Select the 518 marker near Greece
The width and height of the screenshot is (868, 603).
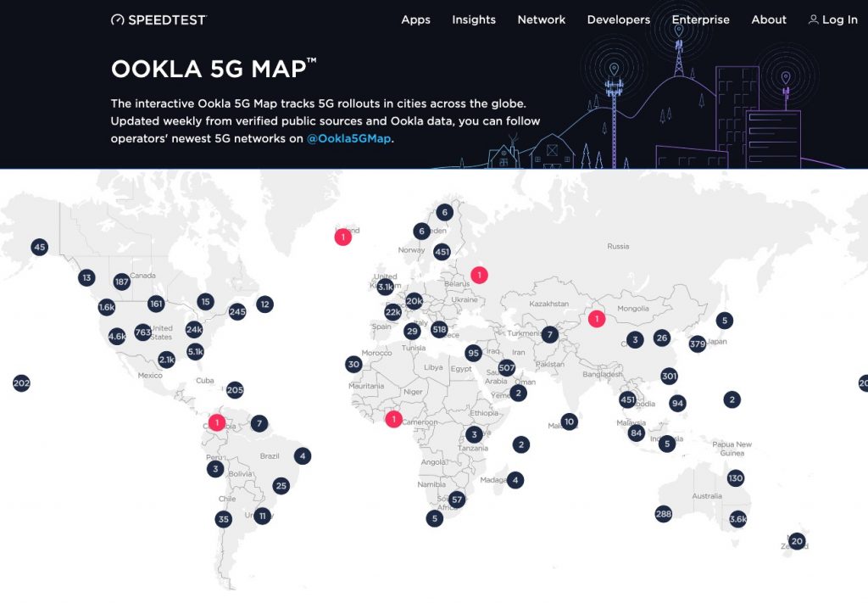[x=439, y=329]
